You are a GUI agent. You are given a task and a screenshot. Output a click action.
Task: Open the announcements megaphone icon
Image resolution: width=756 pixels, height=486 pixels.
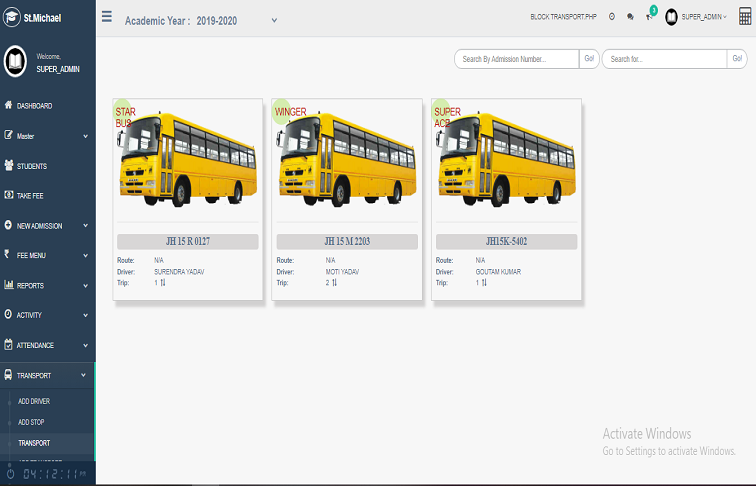point(649,17)
